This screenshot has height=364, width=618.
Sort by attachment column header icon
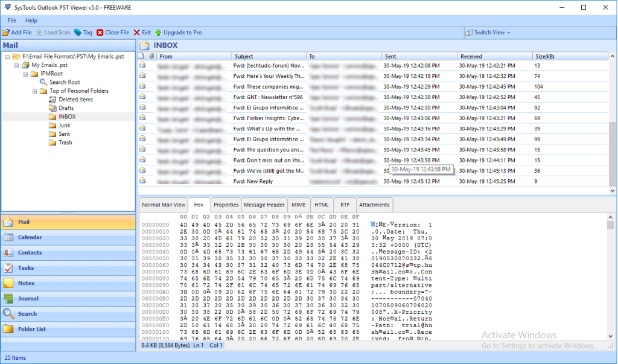[x=151, y=56]
